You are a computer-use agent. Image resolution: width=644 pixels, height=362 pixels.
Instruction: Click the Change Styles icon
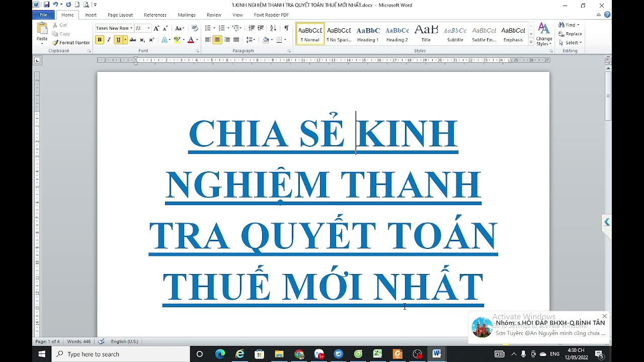[x=544, y=34]
